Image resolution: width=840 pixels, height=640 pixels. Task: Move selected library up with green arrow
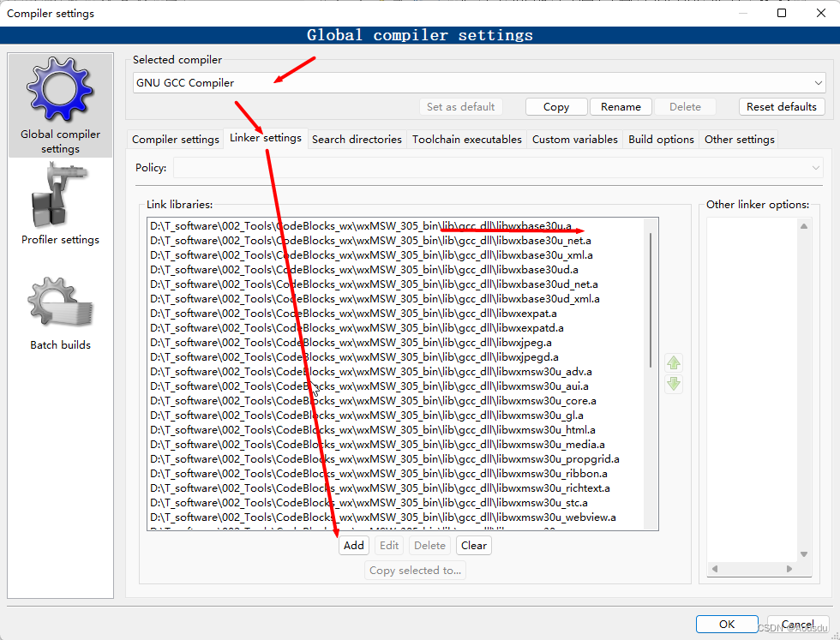[x=674, y=362]
